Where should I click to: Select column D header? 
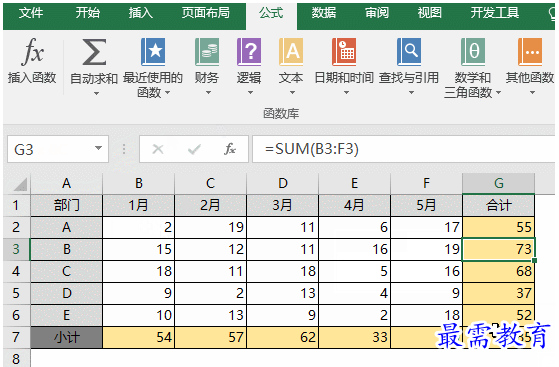(x=283, y=184)
